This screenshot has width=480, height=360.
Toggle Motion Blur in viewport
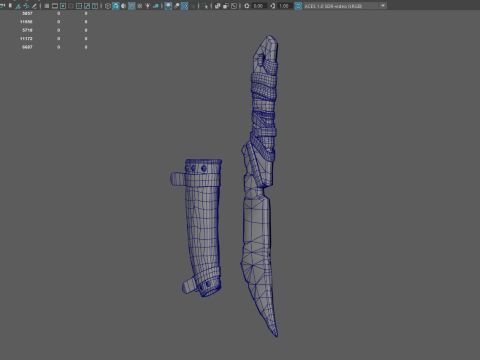(x=176, y=6)
